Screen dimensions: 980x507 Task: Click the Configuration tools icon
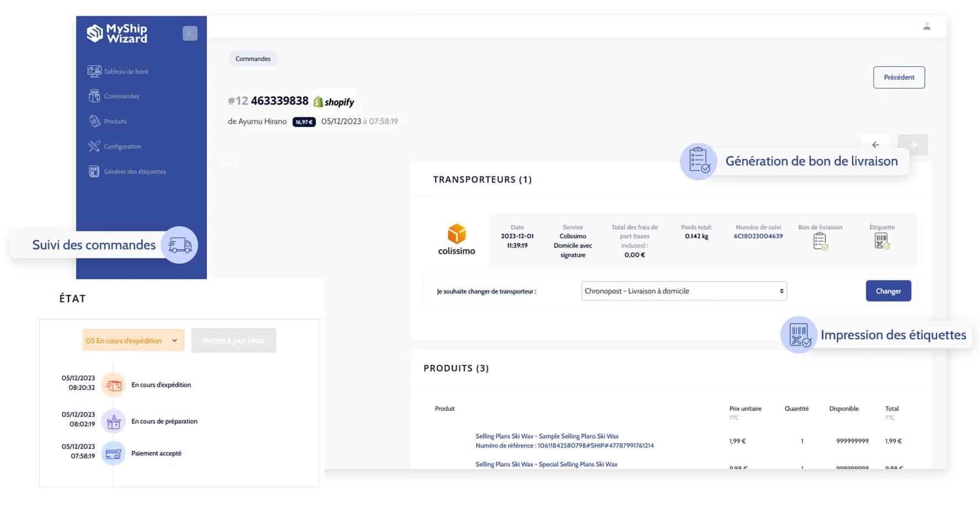94,146
